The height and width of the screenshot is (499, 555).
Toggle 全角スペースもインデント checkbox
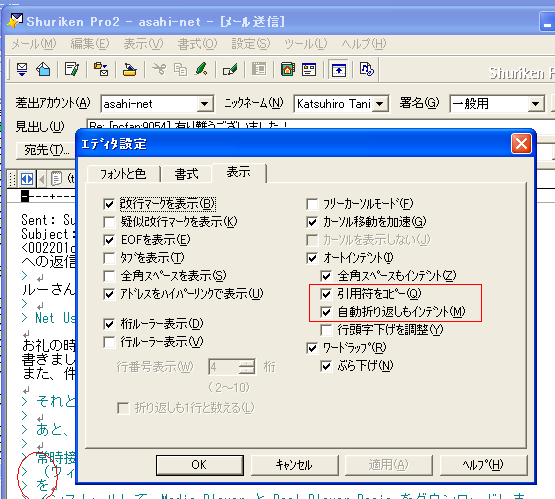326,276
